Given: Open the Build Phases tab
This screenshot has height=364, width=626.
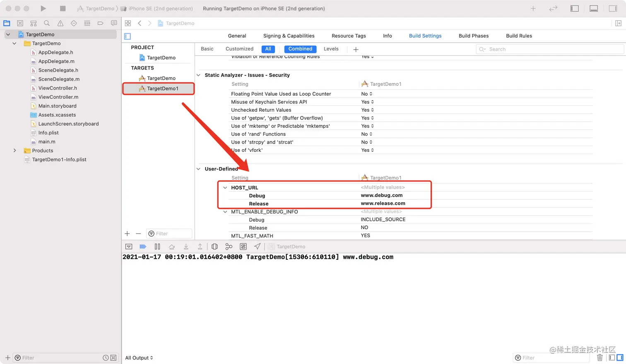Looking at the screenshot, I should [474, 36].
